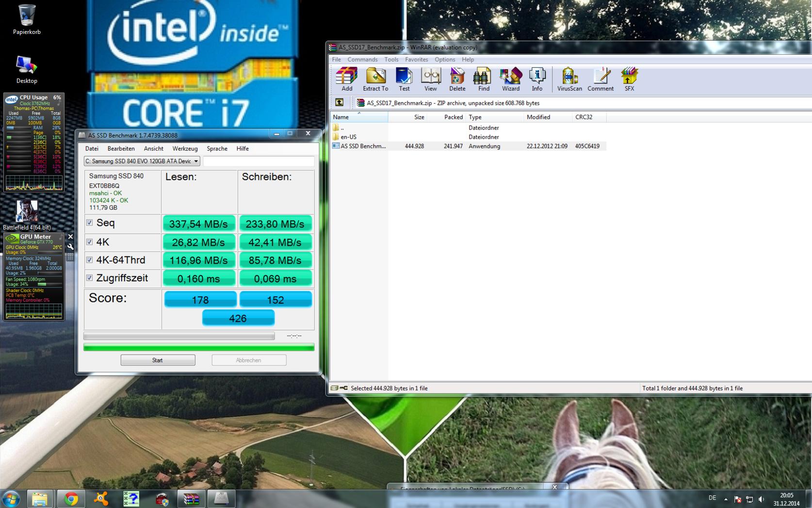This screenshot has height=508, width=812.
Task: Click the network tray icon
Action: point(749,499)
